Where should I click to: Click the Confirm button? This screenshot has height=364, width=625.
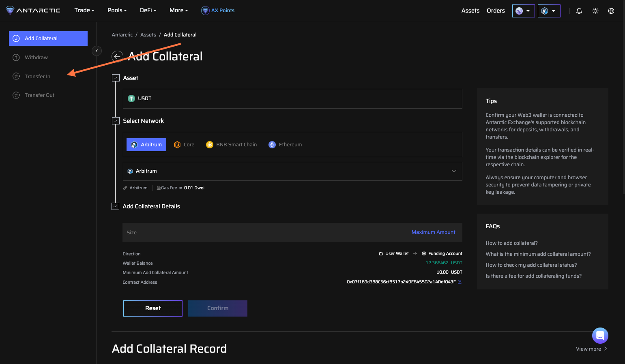tap(218, 308)
